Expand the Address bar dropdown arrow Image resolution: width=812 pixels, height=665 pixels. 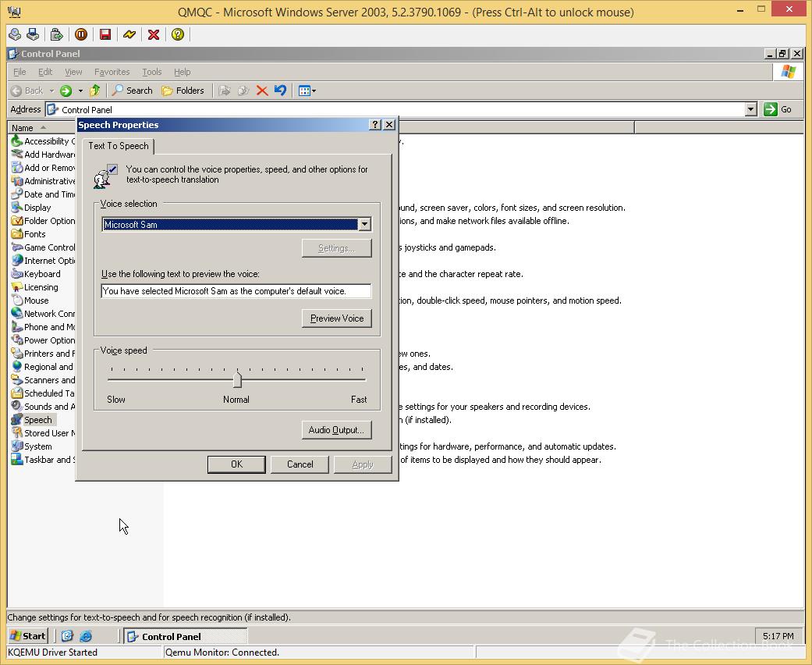751,109
